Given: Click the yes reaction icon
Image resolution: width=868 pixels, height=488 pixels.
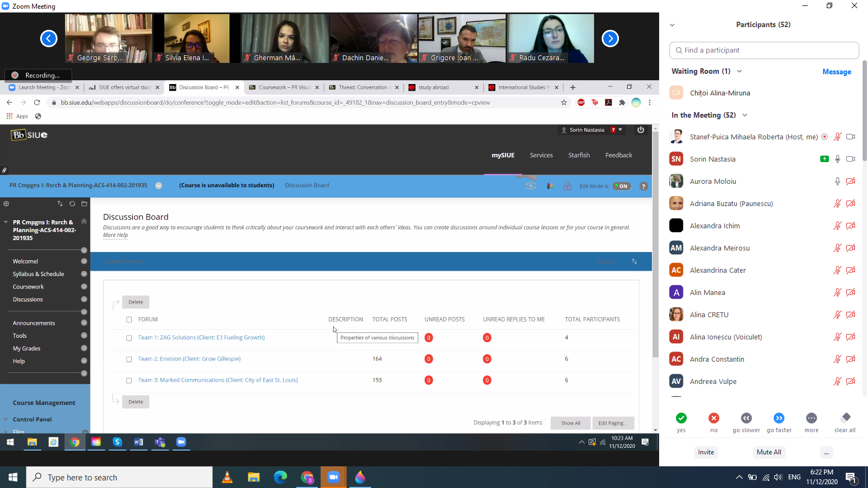Looking at the screenshot, I should 681,418.
